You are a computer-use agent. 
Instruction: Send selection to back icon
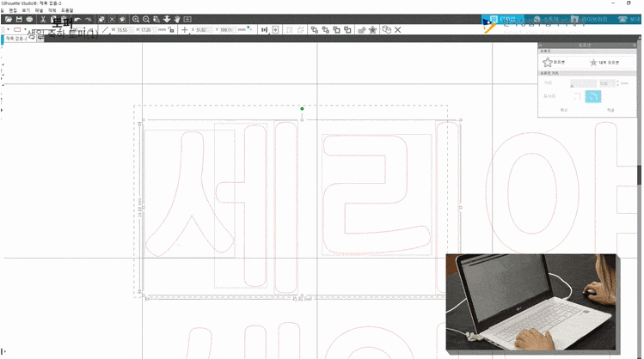click(325, 29)
